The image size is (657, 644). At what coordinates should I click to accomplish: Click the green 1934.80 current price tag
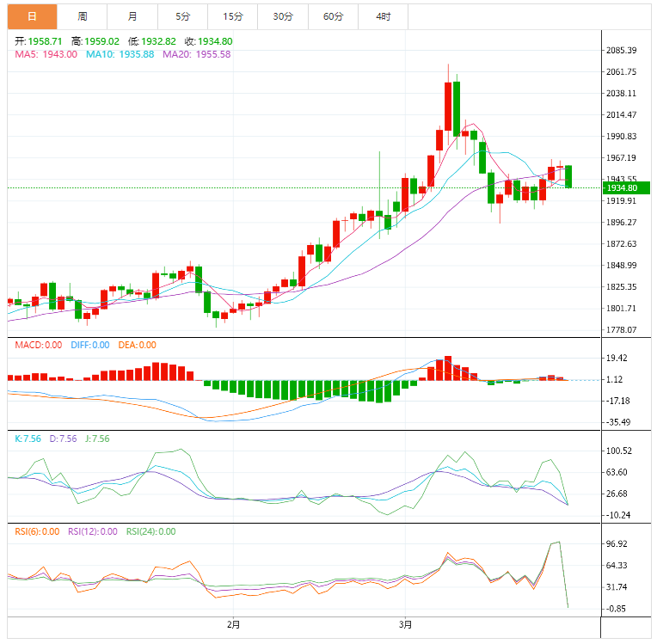click(x=626, y=187)
